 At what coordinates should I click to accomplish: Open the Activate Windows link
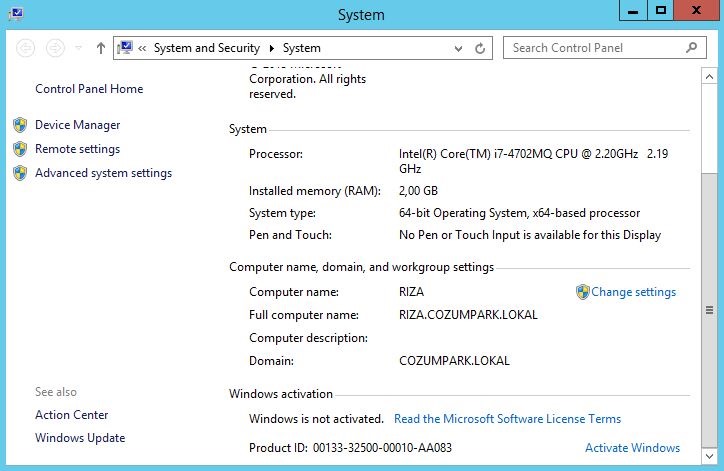pos(632,447)
